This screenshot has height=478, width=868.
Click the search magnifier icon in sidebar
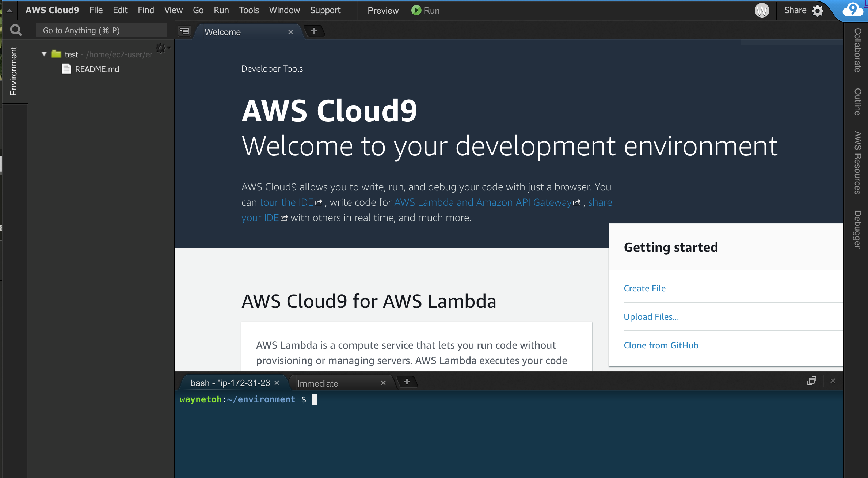(x=16, y=30)
